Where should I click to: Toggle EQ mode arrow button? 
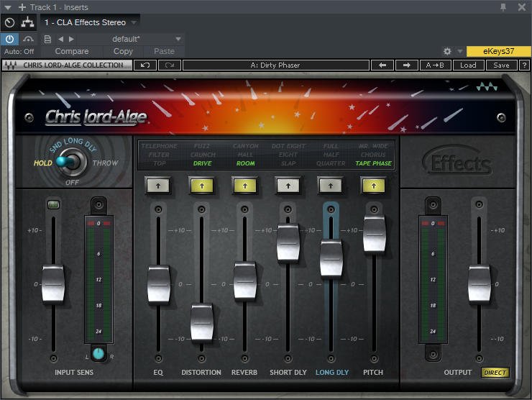[x=158, y=186]
